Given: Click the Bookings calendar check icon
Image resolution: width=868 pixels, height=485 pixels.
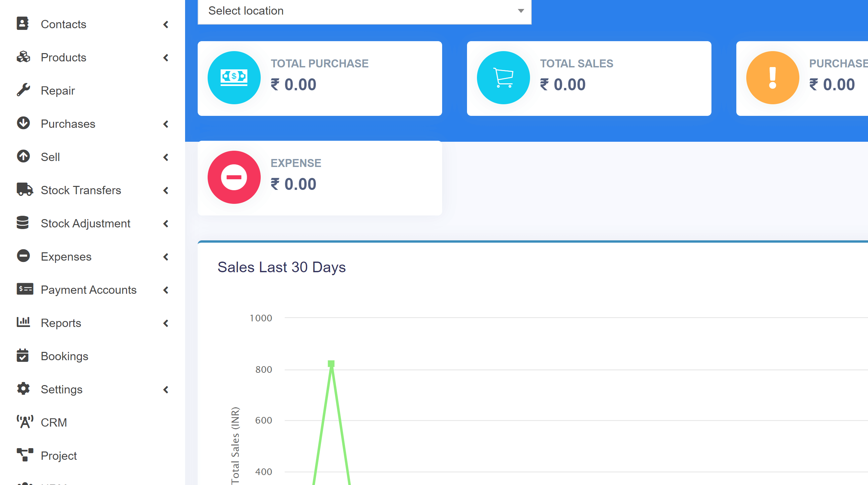Looking at the screenshot, I should coord(23,356).
